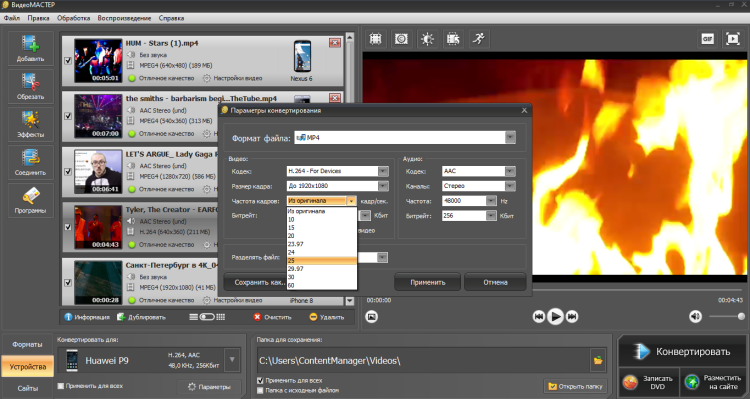Click the Применить button in dialog
Viewport: 750px width, 399px height.
tap(428, 282)
